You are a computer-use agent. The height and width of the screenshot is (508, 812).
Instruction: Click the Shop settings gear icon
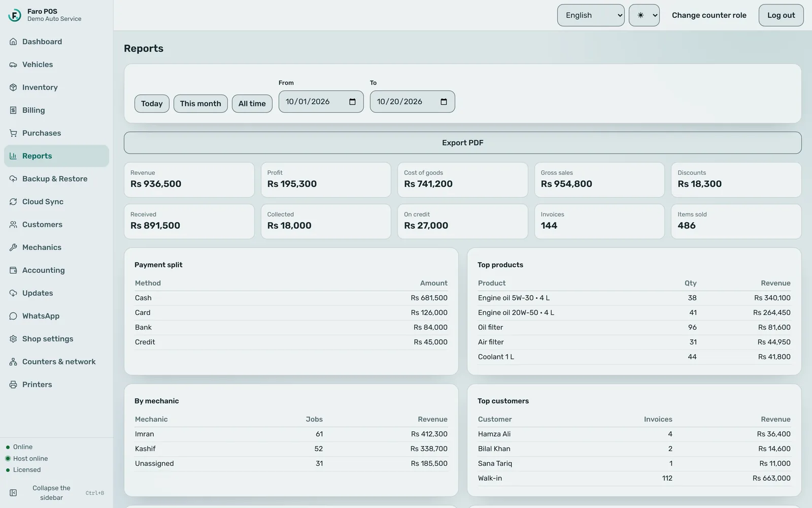tap(13, 339)
